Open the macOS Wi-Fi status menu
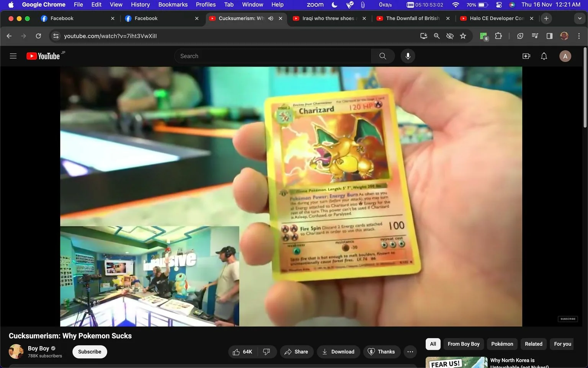The image size is (588, 368). 456,5
